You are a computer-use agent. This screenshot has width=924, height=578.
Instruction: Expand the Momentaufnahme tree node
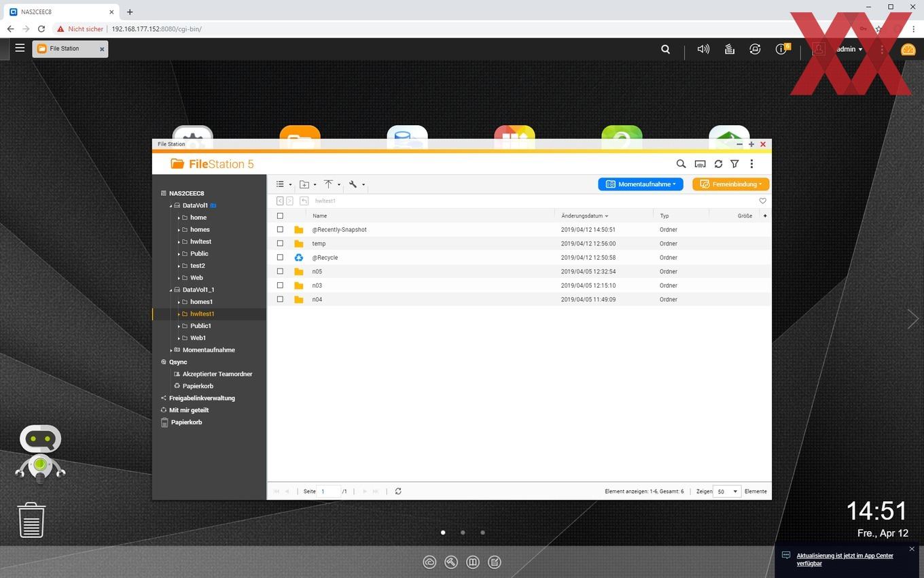171,350
